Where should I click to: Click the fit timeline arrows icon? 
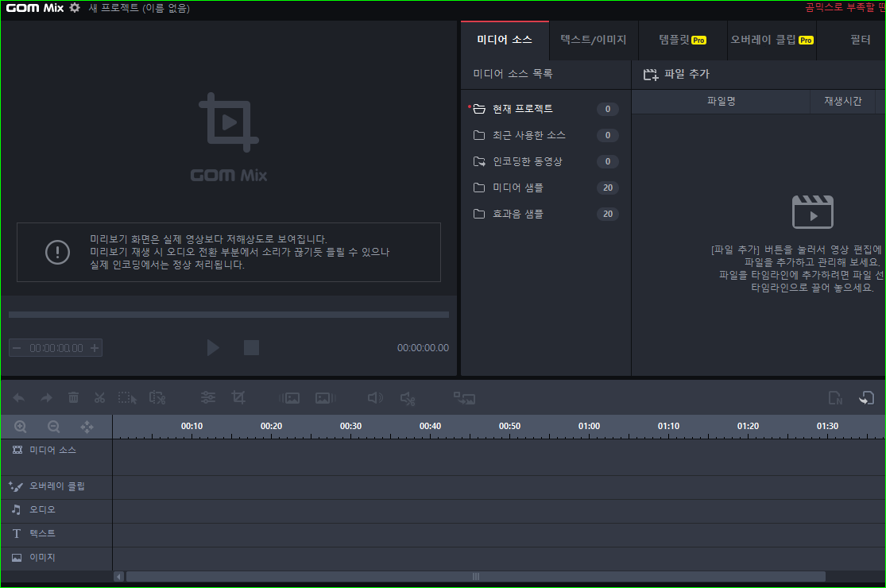tap(87, 427)
